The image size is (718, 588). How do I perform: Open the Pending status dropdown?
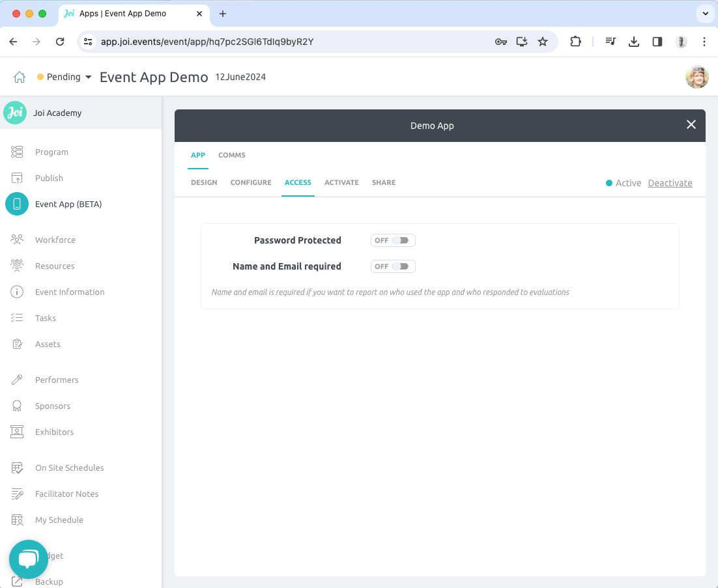tap(64, 77)
